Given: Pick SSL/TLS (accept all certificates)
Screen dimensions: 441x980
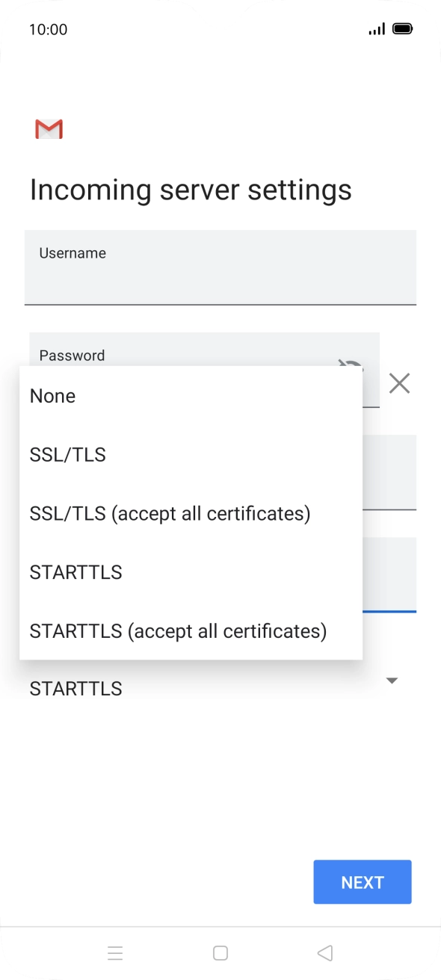Looking at the screenshot, I should [191, 514].
